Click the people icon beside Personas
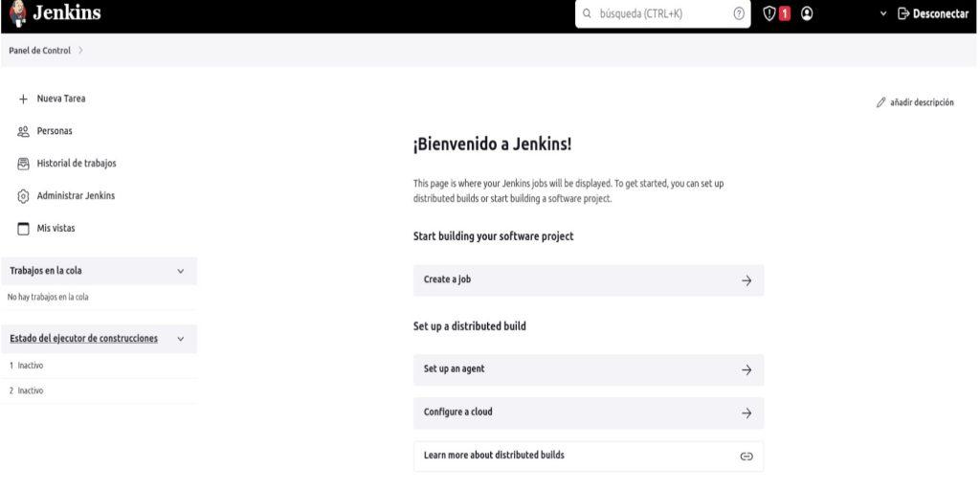The width and height of the screenshot is (980, 490). coord(23,131)
